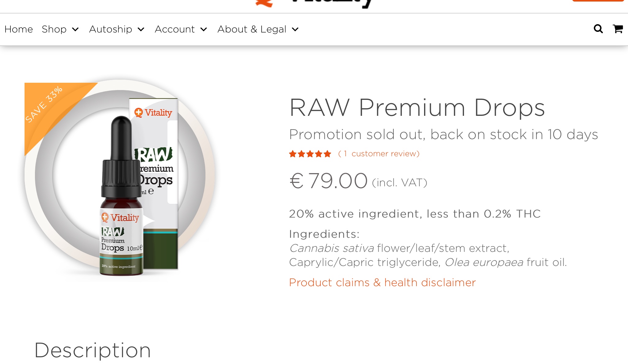
Task: Open the site search magnifier icon
Action: click(x=598, y=29)
